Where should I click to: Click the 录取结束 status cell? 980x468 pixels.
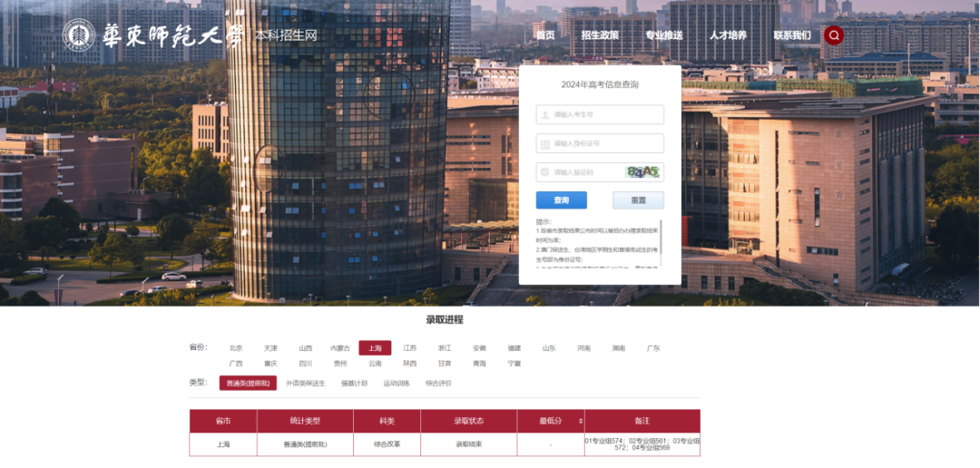point(469,444)
